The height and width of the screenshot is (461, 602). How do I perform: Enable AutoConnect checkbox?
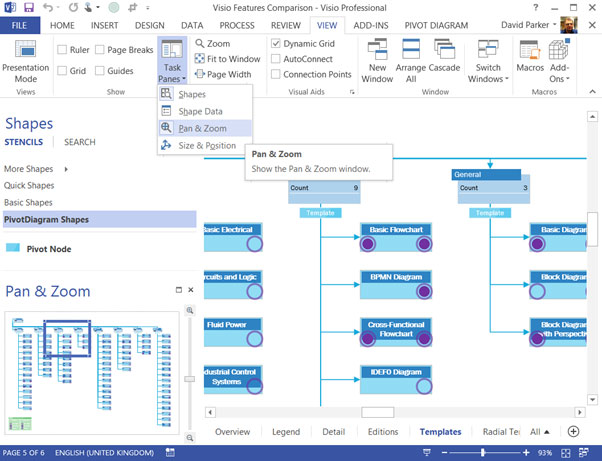coord(276,59)
